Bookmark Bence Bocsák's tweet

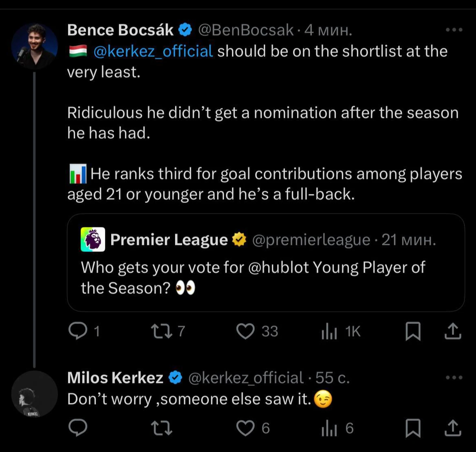(x=413, y=331)
